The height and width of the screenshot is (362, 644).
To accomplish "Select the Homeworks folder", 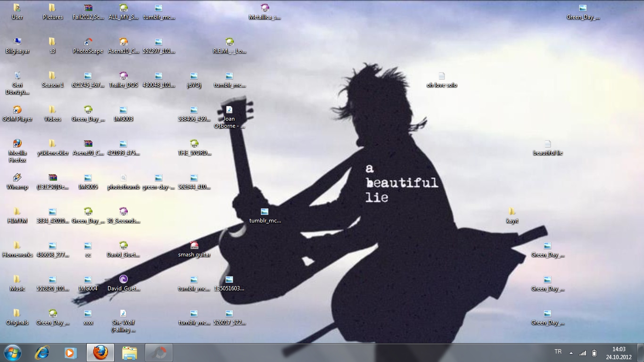I will [17, 249].
